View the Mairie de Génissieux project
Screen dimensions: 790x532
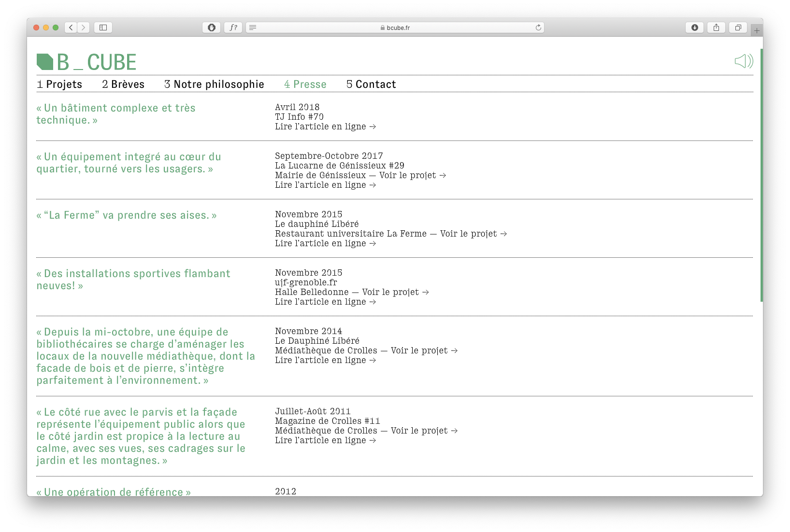point(412,175)
